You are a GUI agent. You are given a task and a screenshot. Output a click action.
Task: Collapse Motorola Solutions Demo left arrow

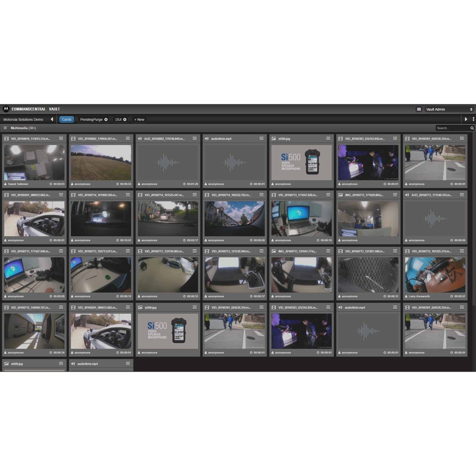pos(52,119)
